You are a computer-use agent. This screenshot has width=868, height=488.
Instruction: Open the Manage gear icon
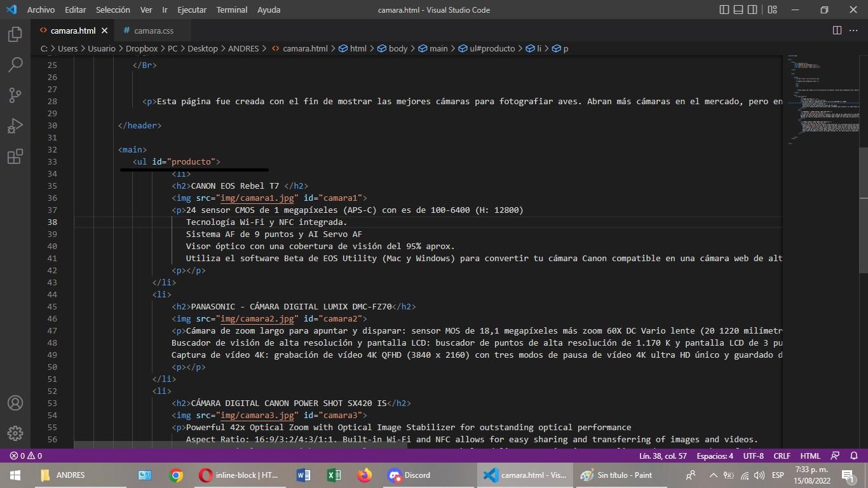15,433
